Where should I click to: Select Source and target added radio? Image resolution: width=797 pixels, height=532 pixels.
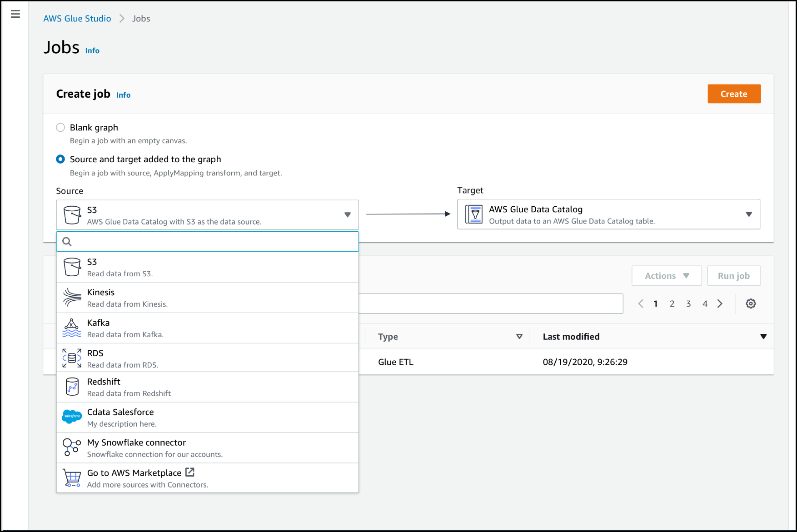coord(60,159)
